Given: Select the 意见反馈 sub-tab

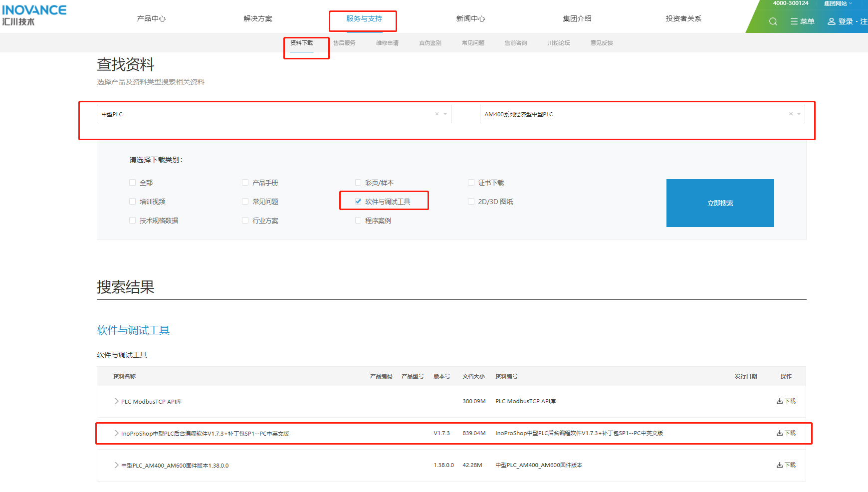Looking at the screenshot, I should tap(602, 43).
